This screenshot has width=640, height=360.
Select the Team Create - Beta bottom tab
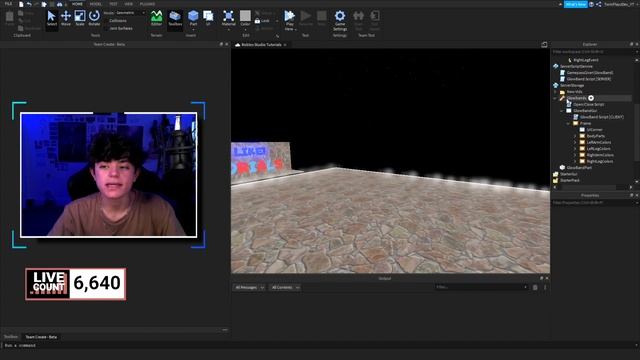(41, 337)
